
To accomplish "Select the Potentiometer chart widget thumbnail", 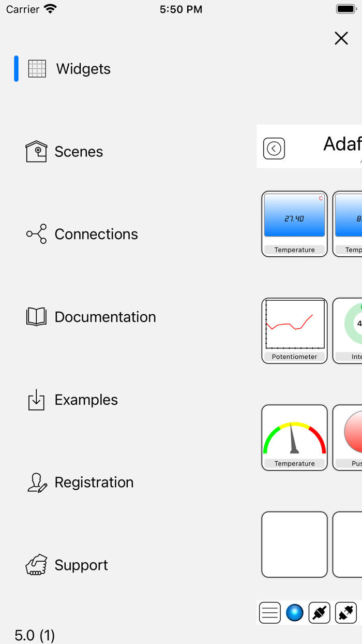I will click(x=294, y=330).
